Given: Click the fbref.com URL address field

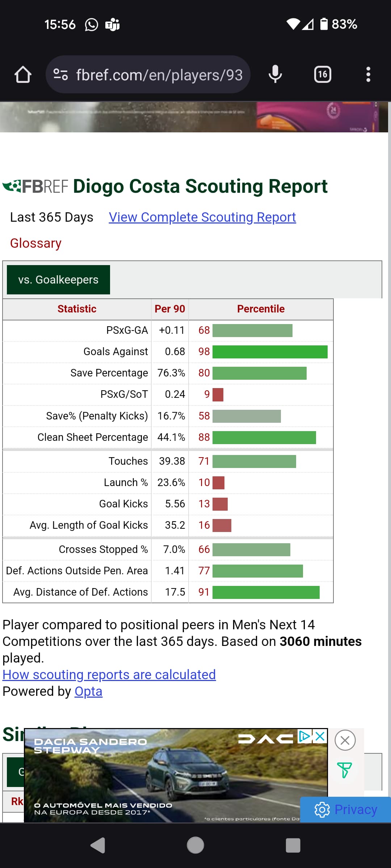Looking at the screenshot, I should point(159,75).
